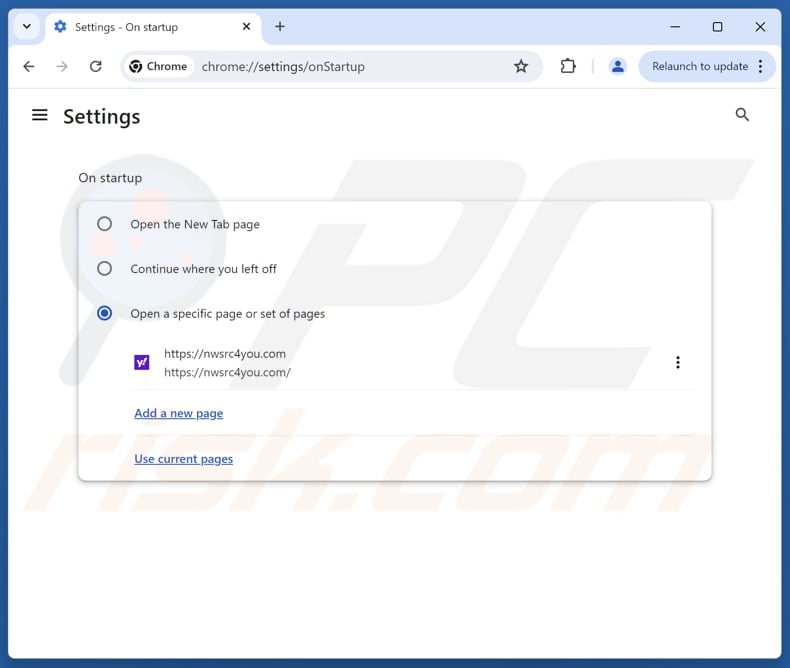
Task: Reload the current page
Action: pos(96,66)
